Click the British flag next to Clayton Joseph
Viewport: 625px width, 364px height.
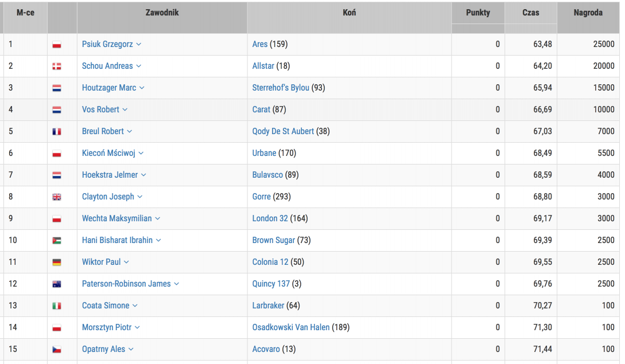[x=57, y=197]
